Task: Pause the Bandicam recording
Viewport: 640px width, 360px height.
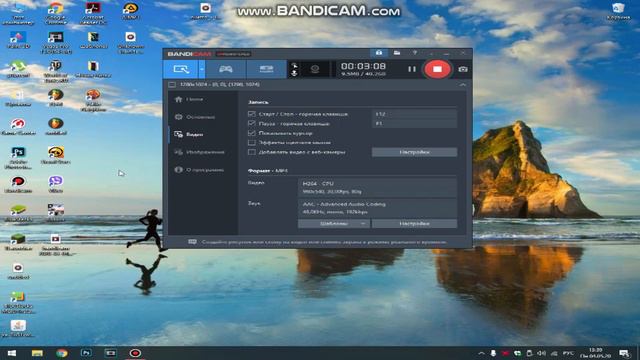Action: point(412,69)
